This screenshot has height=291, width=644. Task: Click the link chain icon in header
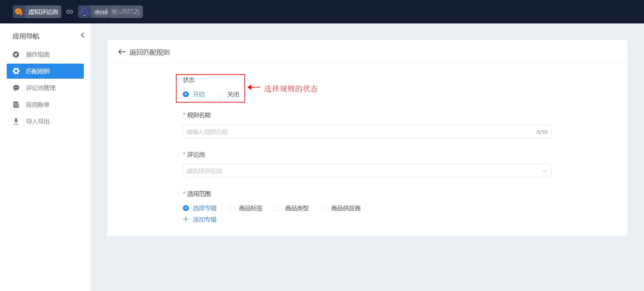70,12
